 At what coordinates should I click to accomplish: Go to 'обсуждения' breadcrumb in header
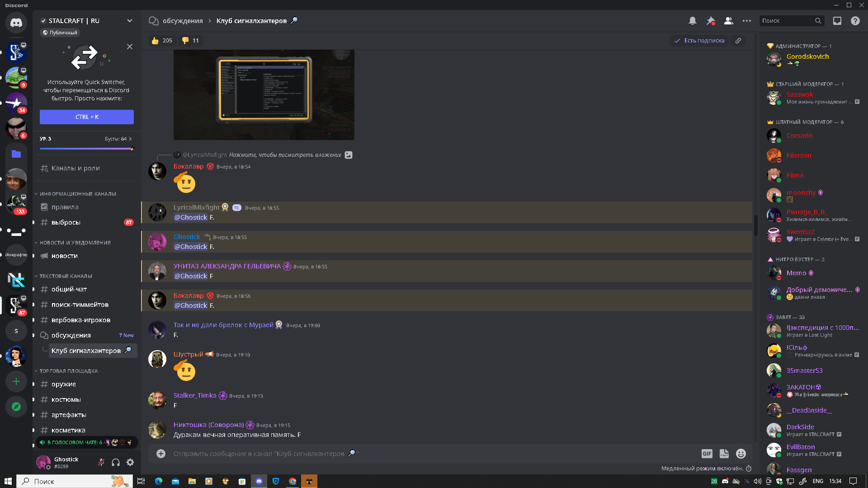(182, 21)
